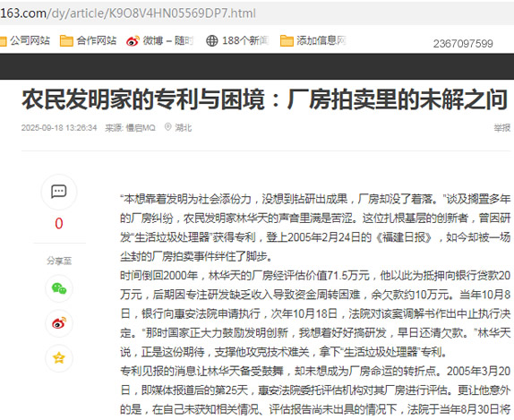Open 添加信息 bookmark folder icon
Image resolution: width=514 pixels, height=420 pixels.
click(x=287, y=41)
